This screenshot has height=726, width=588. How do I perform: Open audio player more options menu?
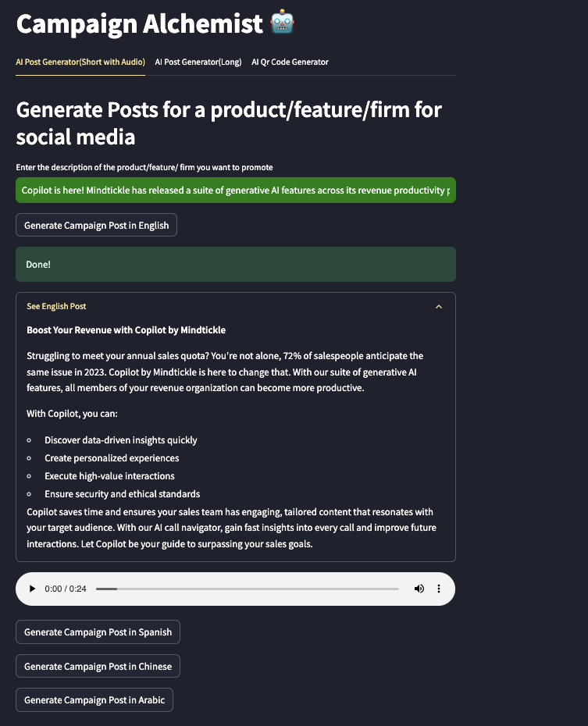(439, 589)
